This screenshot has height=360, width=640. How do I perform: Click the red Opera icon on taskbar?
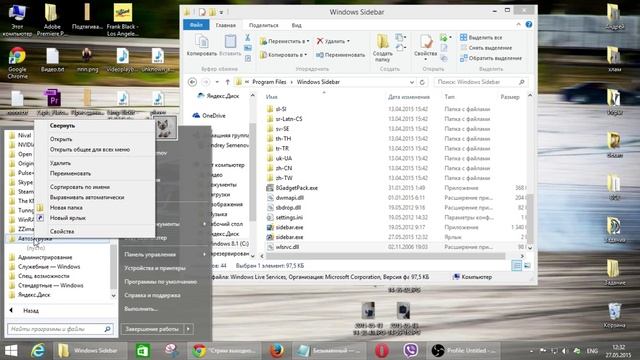[x=381, y=351]
